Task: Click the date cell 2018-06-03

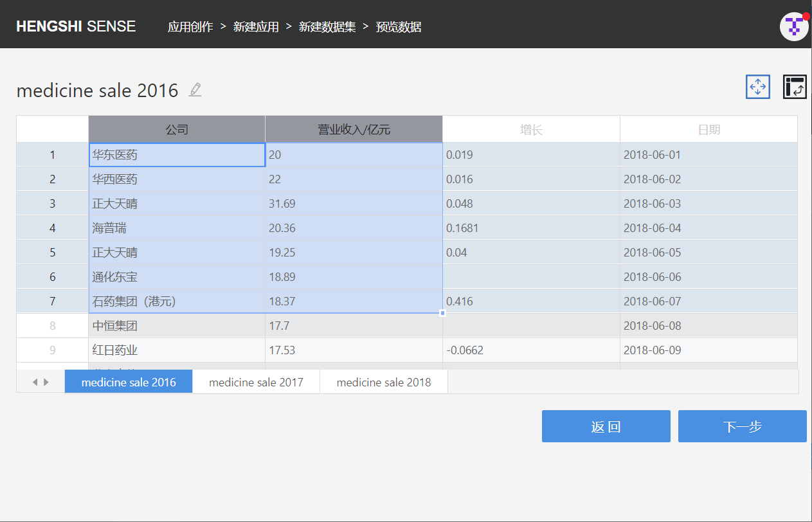Action: [x=708, y=204]
